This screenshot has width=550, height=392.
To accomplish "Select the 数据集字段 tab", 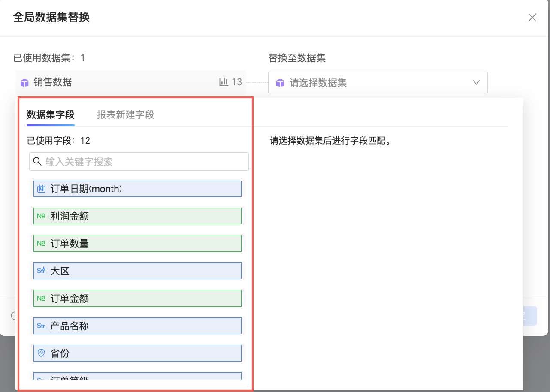I will coord(51,115).
